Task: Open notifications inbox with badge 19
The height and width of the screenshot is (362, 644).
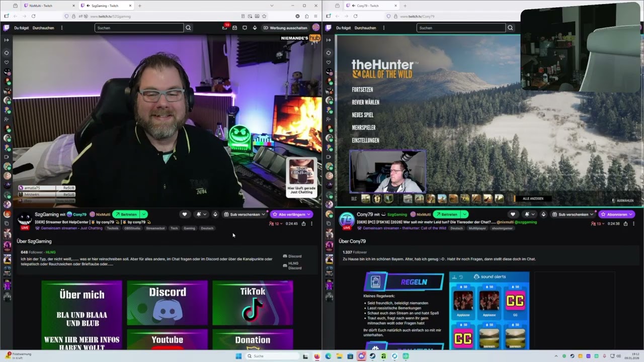Action: 224,28
